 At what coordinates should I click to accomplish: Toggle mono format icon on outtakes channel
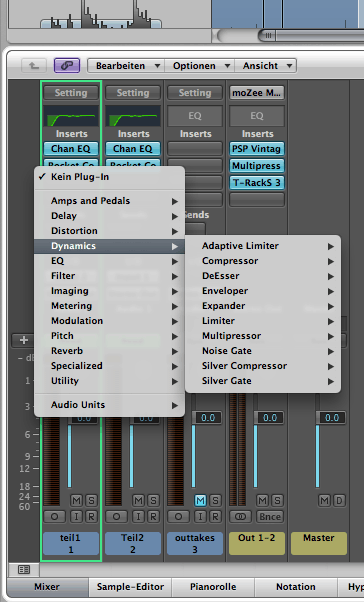[x=178, y=516]
